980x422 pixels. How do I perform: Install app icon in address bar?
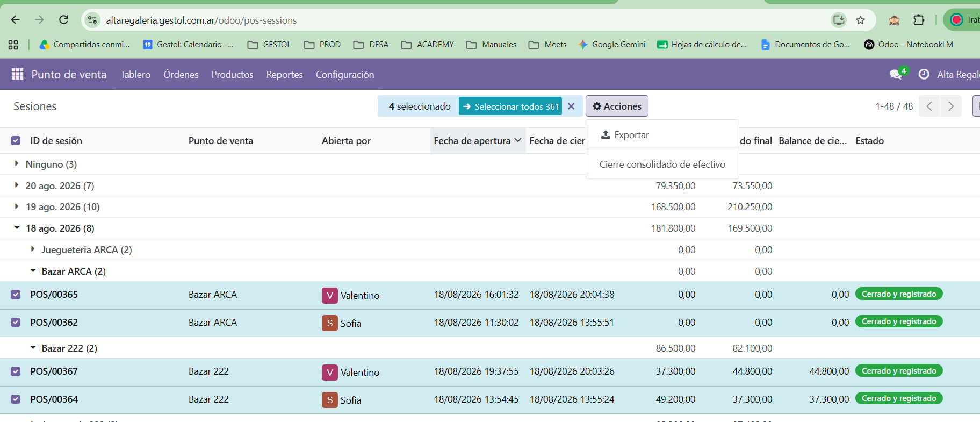coord(839,20)
